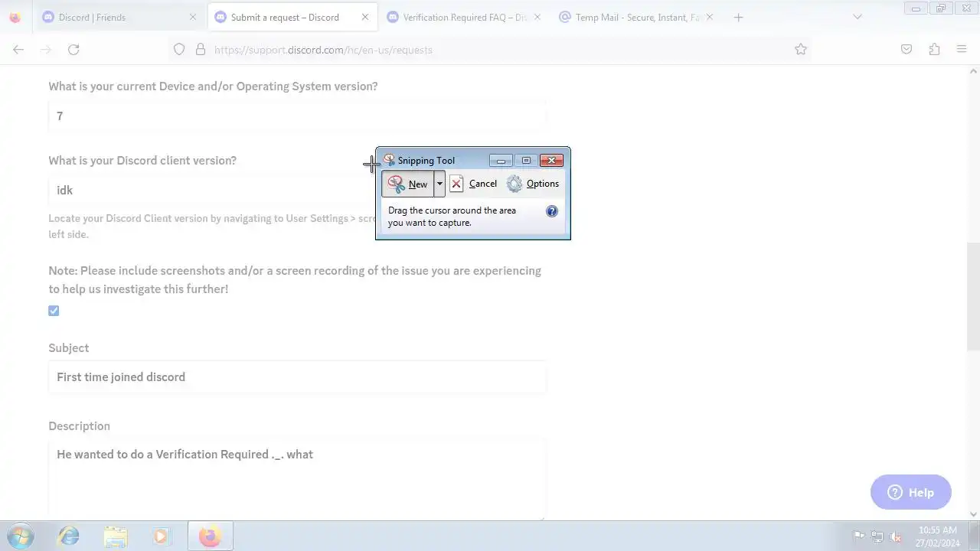
Task: Click the network tray icon
Action: pyautogui.click(x=877, y=536)
